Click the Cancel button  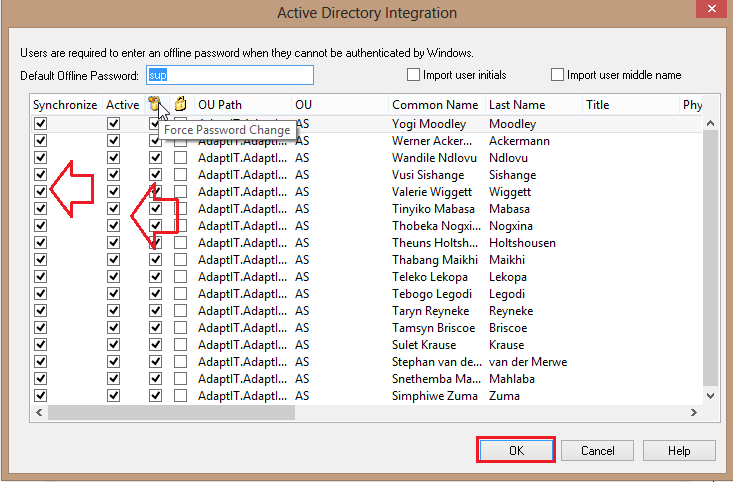597,451
